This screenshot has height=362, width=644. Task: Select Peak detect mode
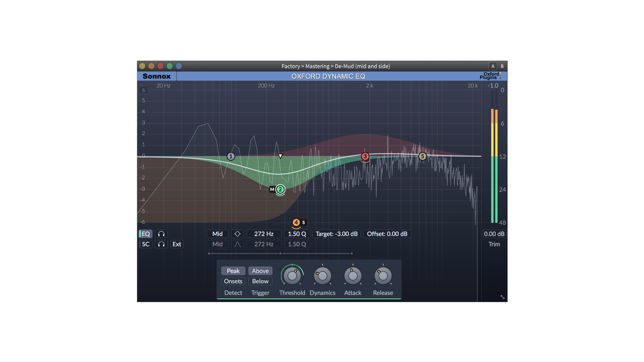233,271
